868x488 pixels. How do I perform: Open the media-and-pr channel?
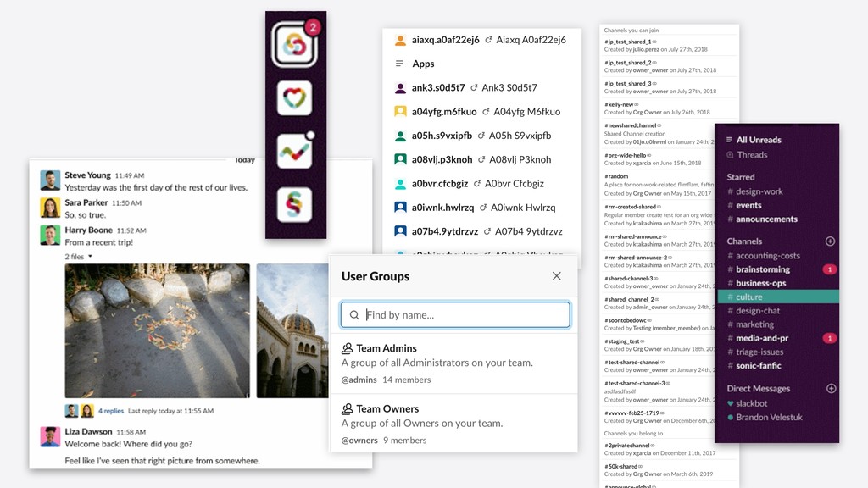click(x=759, y=338)
